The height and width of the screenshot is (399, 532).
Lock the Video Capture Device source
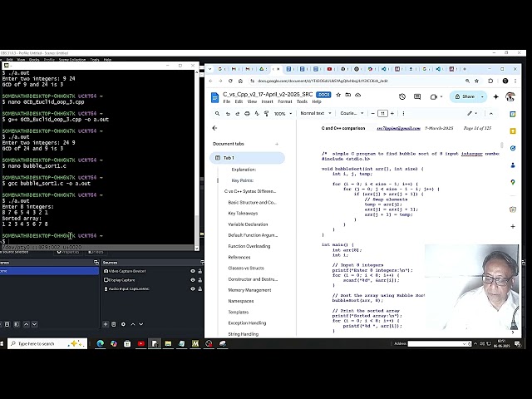[x=199, y=271]
